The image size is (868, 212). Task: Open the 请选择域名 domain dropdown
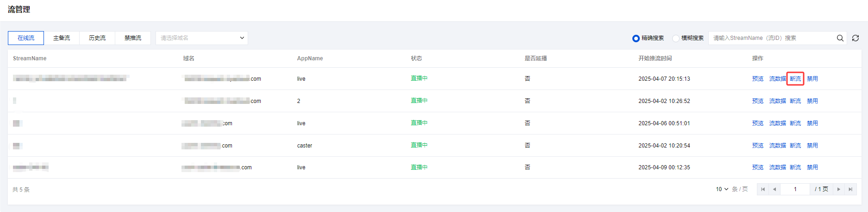click(x=202, y=38)
